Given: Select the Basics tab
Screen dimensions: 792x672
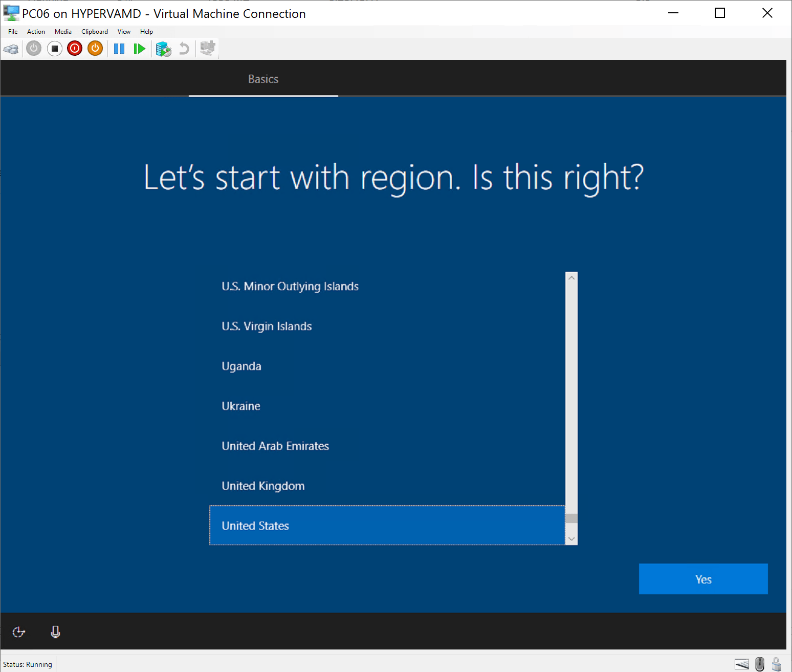Looking at the screenshot, I should pos(263,79).
